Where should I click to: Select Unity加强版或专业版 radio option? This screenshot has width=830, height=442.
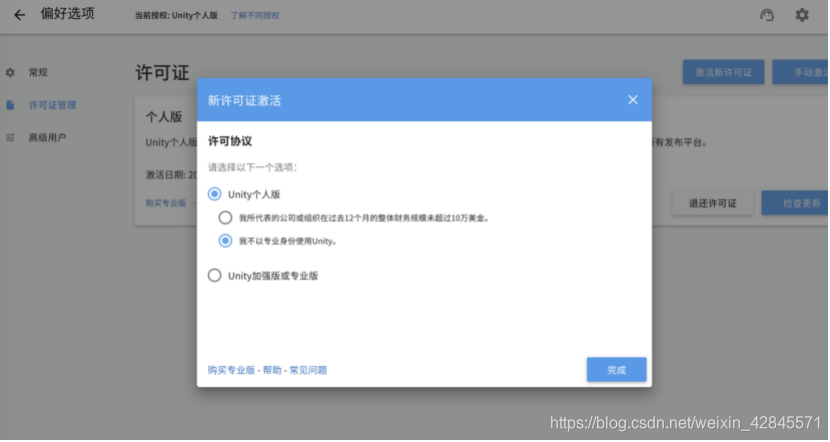tap(214, 275)
